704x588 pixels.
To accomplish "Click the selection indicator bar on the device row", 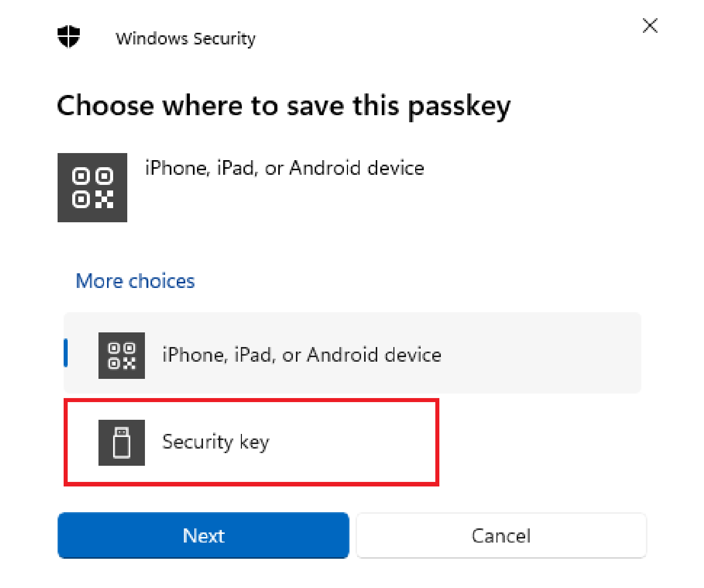I will tap(65, 353).
